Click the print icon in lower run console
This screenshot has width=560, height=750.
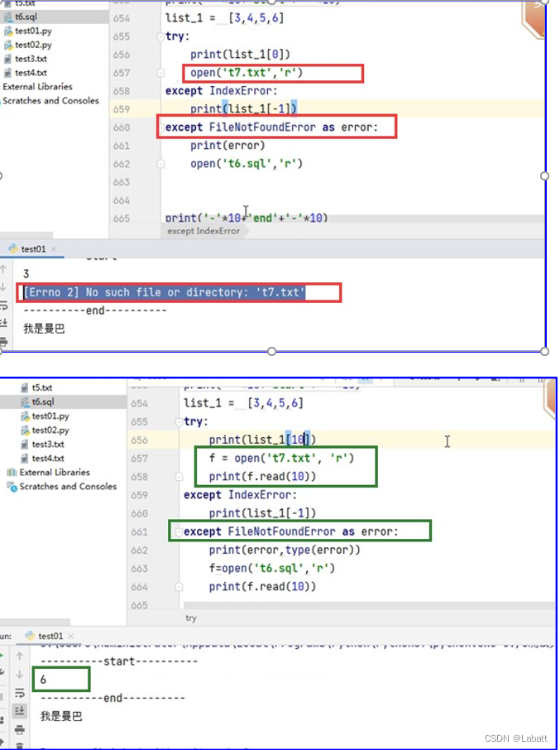[20, 729]
